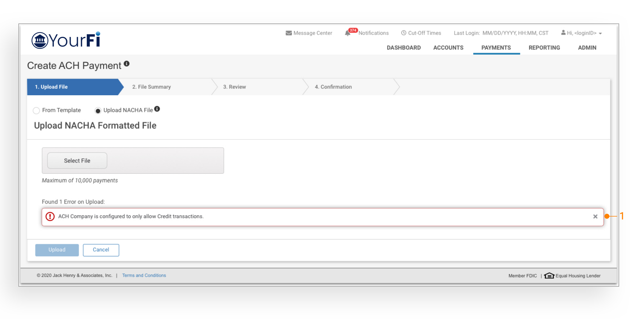Click the red error alert icon
This screenshot has height=320, width=644.
[x=50, y=216]
